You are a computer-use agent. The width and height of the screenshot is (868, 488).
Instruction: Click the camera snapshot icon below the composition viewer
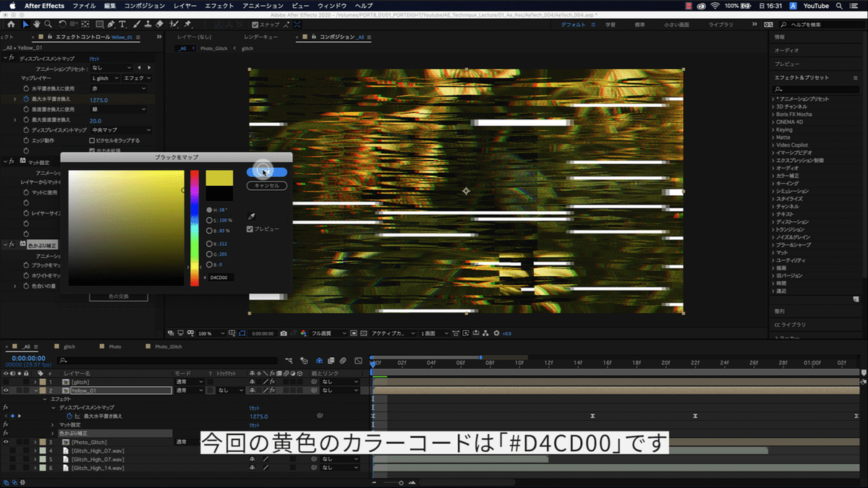coord(283,333)
